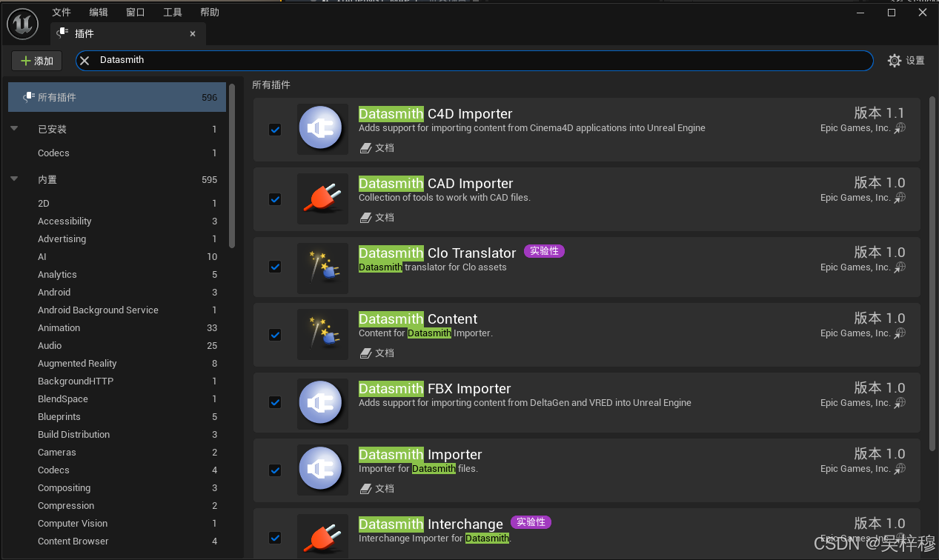This screenshot has width=939, height=560.
Task: Collapse the 内置 category
Action: pos(14,179)
